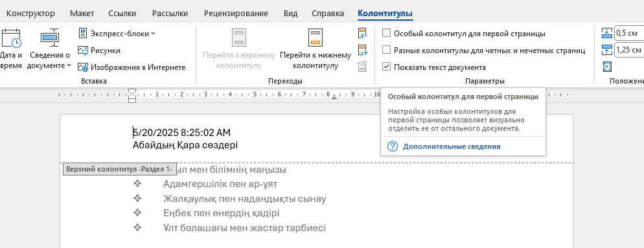Click the Next section icon
This screenshot has width=644, height=248.
click(x=362, y=50)
